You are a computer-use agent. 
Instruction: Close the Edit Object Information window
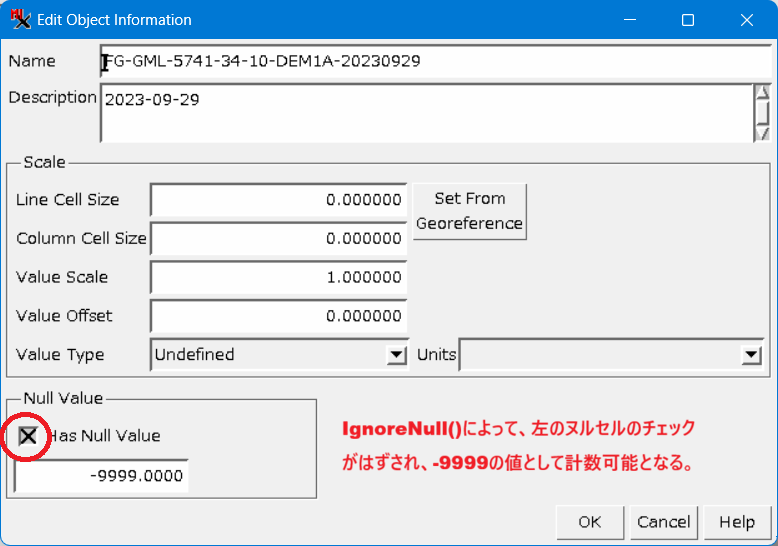(746, 20)
